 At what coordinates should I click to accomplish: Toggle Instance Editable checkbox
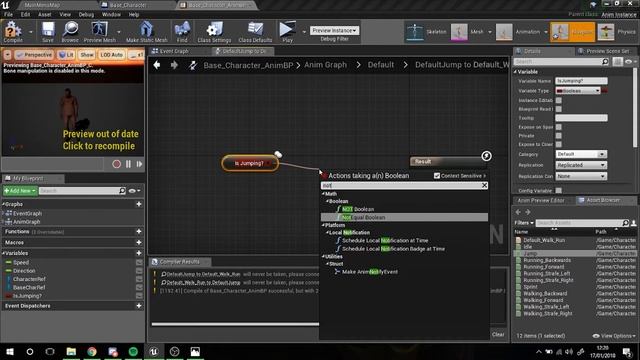point(558,100)
